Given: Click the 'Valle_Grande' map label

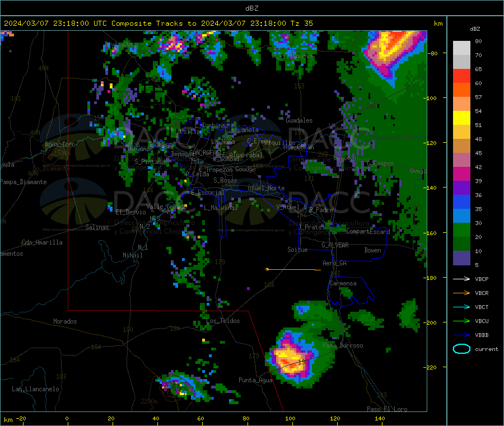Looking at the screenshot, I should coord(166,206).
